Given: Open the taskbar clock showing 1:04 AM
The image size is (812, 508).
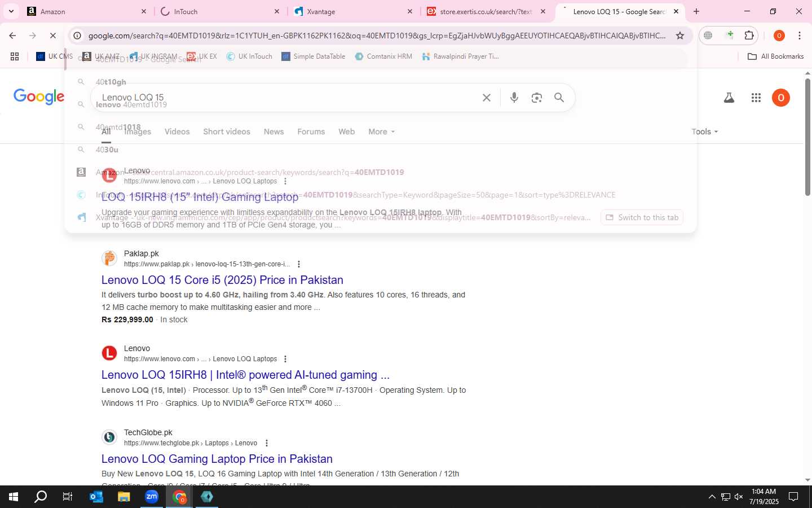Looking at the screenshot, I should (x=764, y=497).
